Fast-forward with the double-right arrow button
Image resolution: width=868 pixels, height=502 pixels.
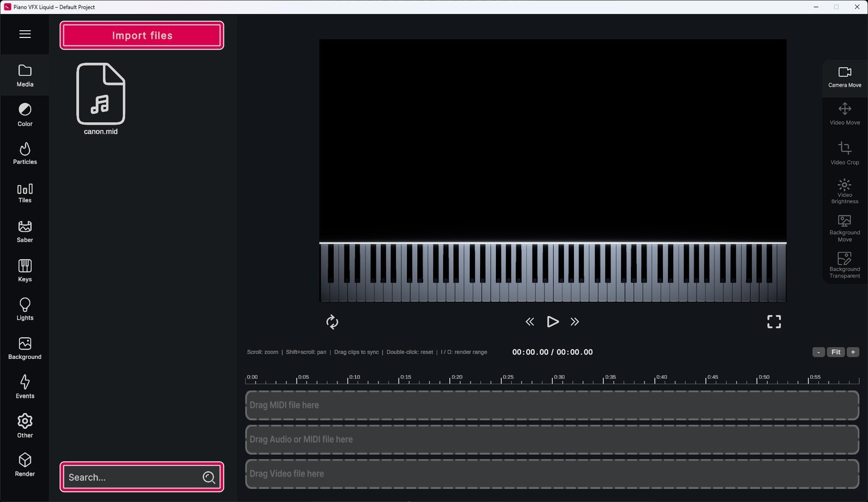point(575,322)
